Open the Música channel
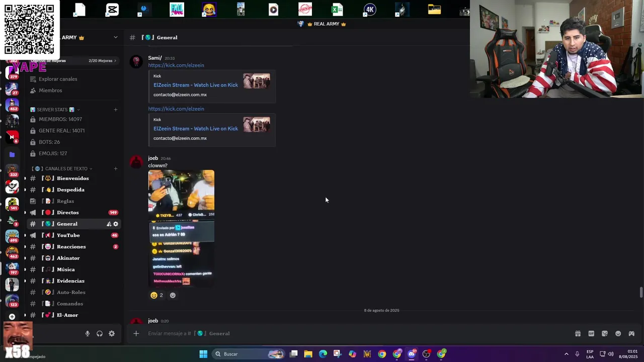 (x=66, y=269)
